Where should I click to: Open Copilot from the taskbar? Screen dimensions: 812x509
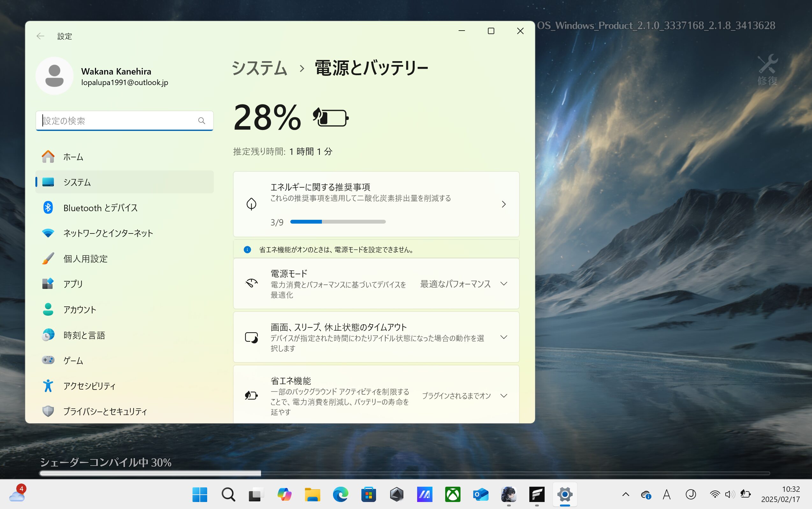pyautogui.click(x=284, y=495)
